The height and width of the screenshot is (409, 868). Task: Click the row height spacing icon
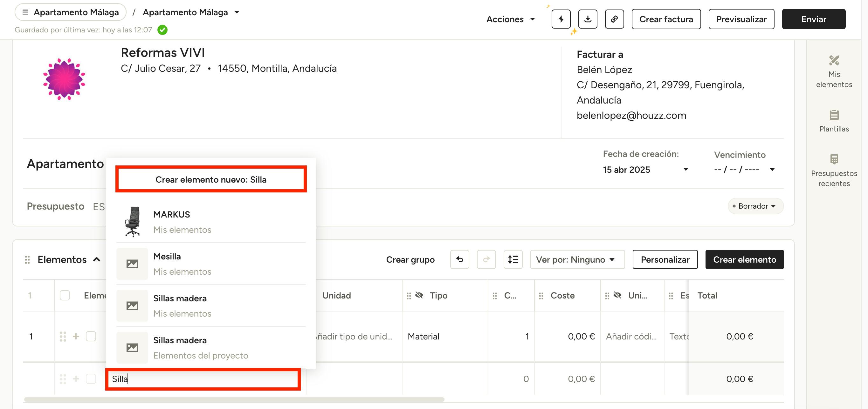click(x=513, y=259)
